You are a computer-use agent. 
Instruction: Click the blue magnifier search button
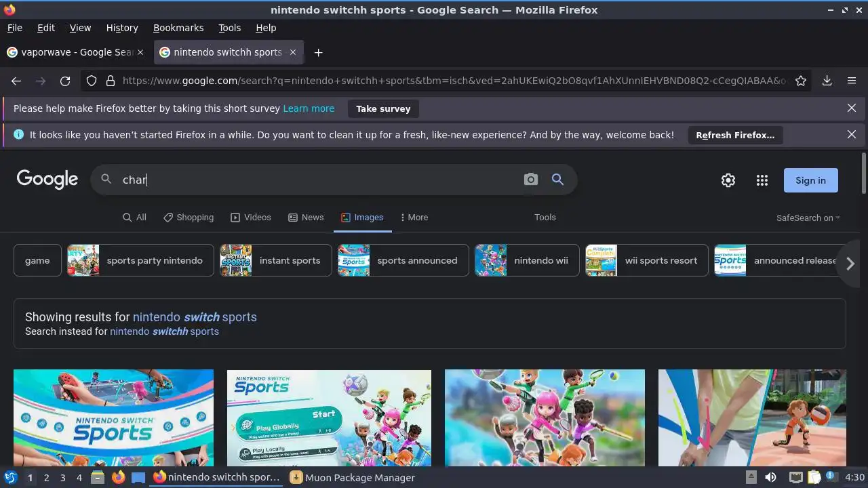pyautogui.click(x=557, y=180)
